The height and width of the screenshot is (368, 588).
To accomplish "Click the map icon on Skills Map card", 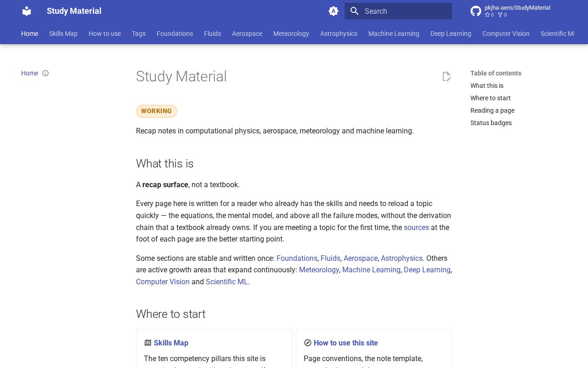I will click(148, 343).
